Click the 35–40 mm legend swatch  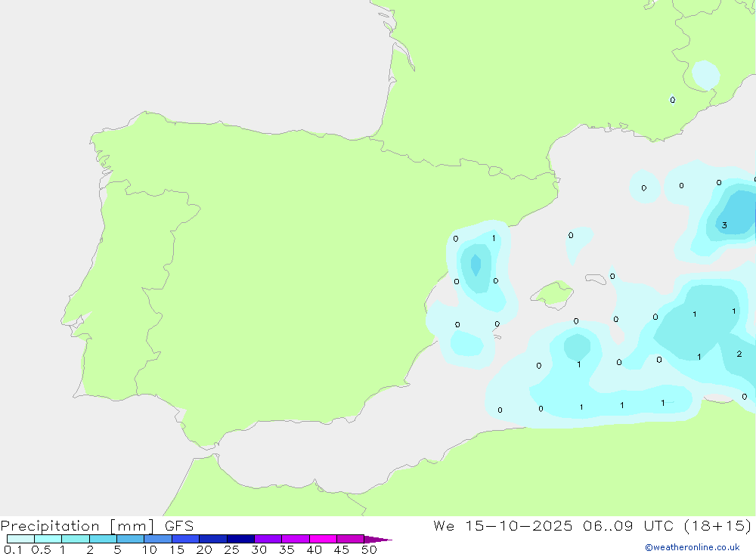296,539
